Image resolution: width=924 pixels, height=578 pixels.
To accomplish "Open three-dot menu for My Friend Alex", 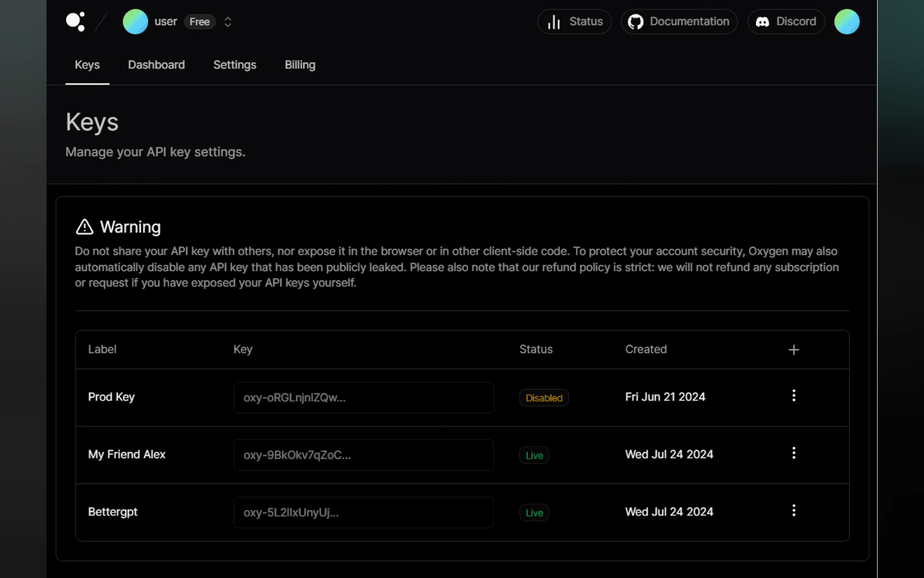I will [x=793, y=453].
